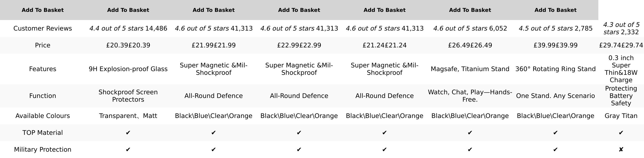Click TOP Material checkmark in Gray Titan column

pyautogui.click(x=621, y=133)
